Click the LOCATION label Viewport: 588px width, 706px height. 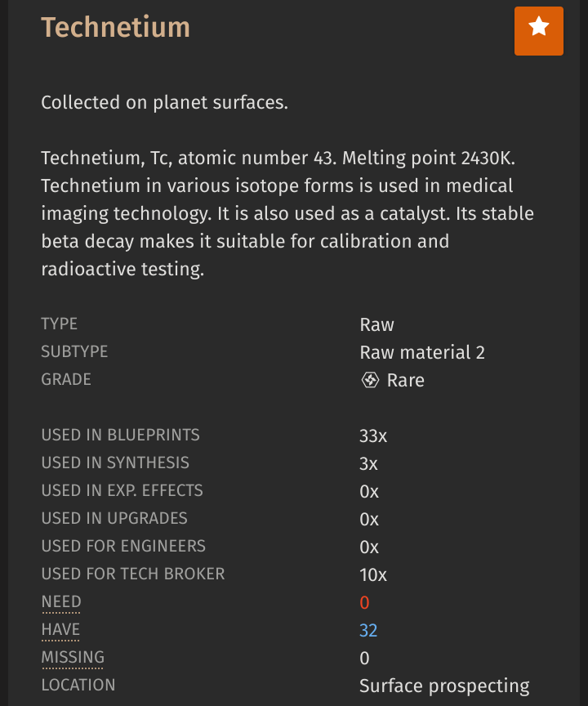click(x=78, y=686)
